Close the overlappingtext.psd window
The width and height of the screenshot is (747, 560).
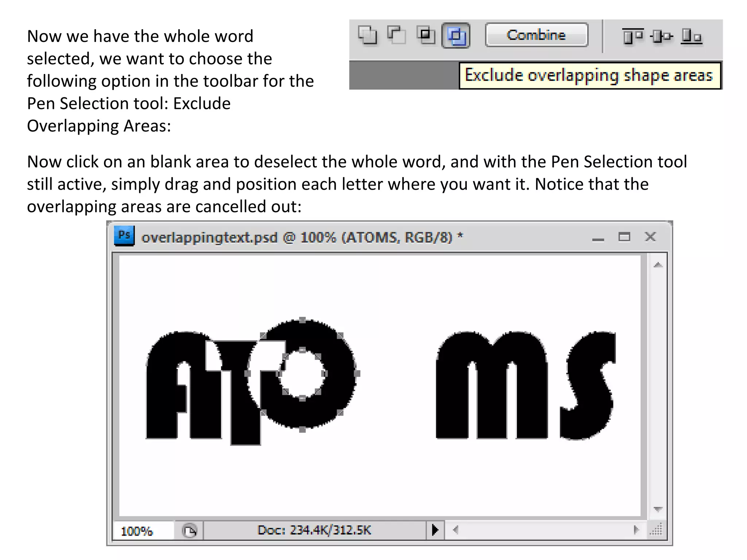pyautogui.click(x=650, y=237)
